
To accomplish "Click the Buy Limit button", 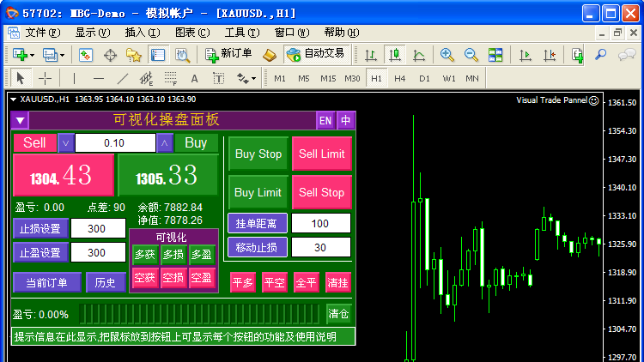I will [x=258, y=192].
